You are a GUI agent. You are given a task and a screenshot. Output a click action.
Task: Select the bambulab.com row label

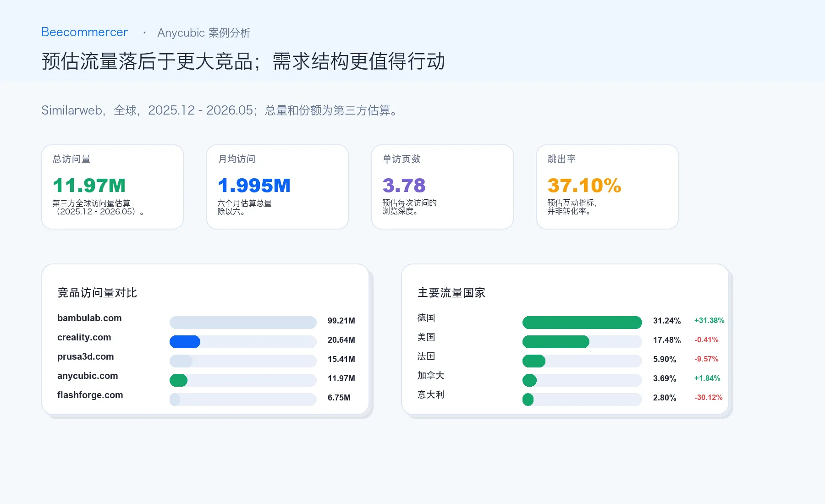pos(89,318)
